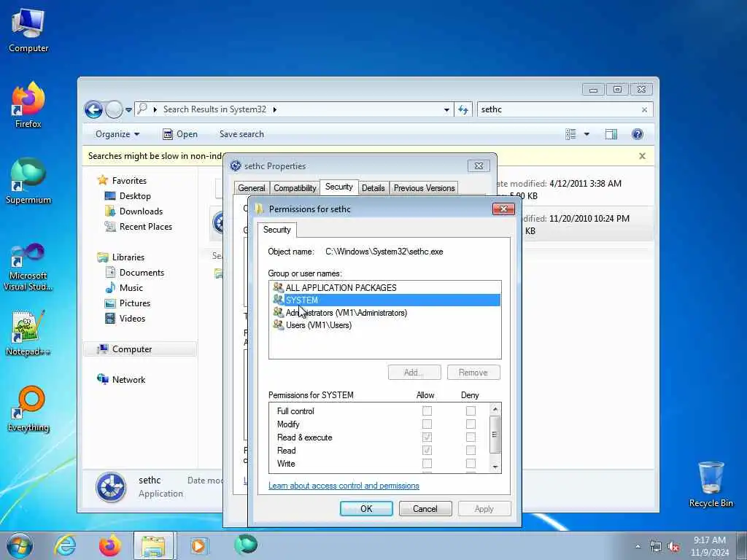Open Explorer help question mark icon

pyautogui.click(x=638, y=134)
